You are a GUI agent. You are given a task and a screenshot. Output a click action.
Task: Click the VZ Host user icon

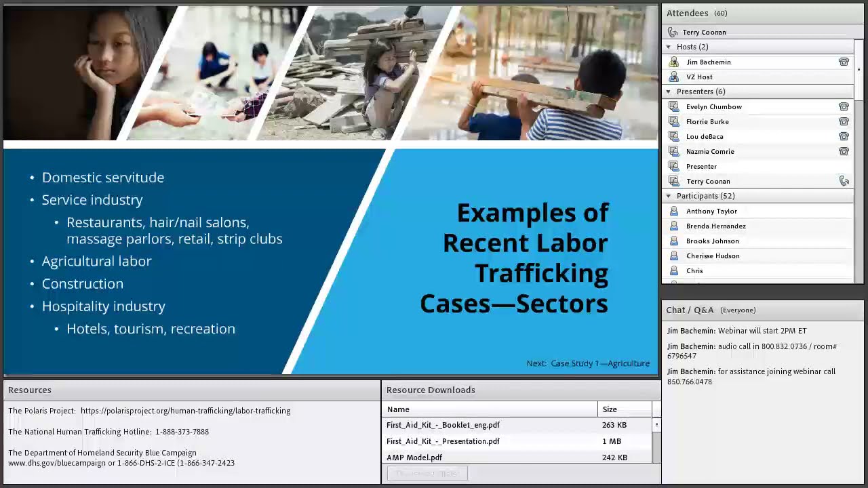(673, 77)
